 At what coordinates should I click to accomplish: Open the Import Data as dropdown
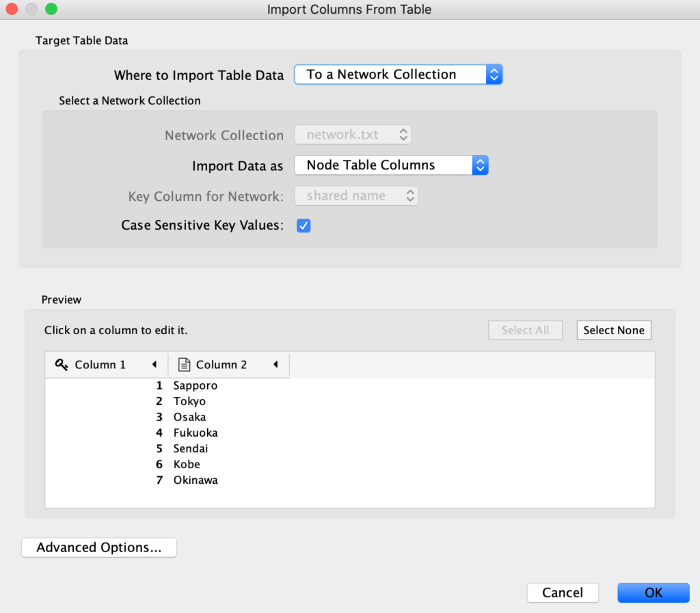pos(391,165)
